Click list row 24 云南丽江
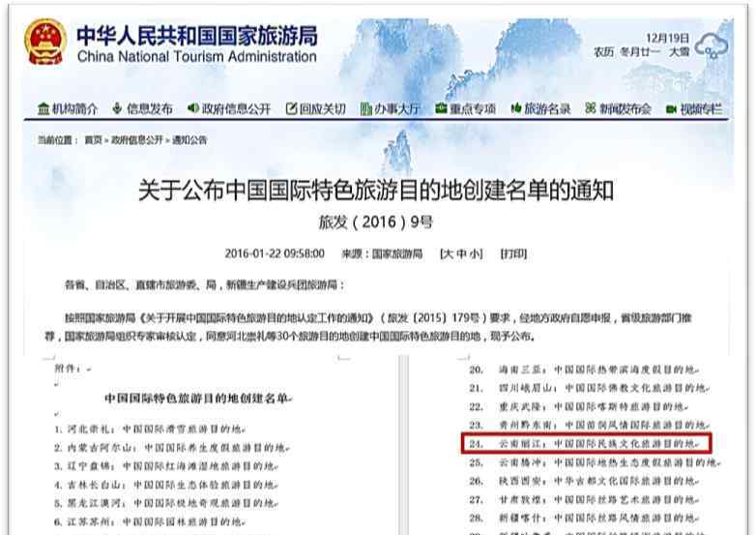 click(x=584, y=443)
